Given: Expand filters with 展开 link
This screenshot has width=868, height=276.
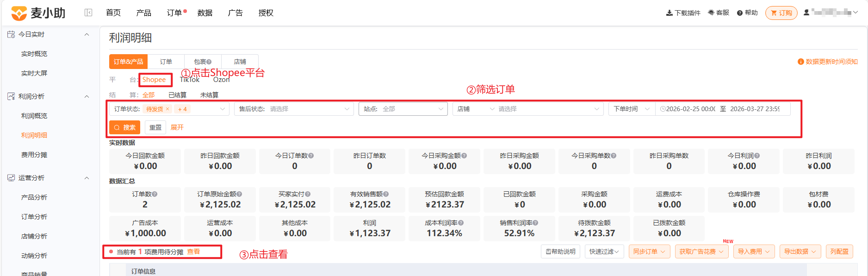Looking at the screenshot, I should [177, 127].
